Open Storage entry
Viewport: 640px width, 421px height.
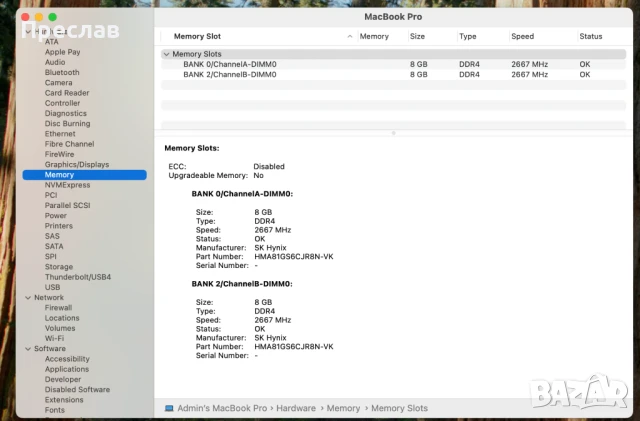tap(59, 267)
